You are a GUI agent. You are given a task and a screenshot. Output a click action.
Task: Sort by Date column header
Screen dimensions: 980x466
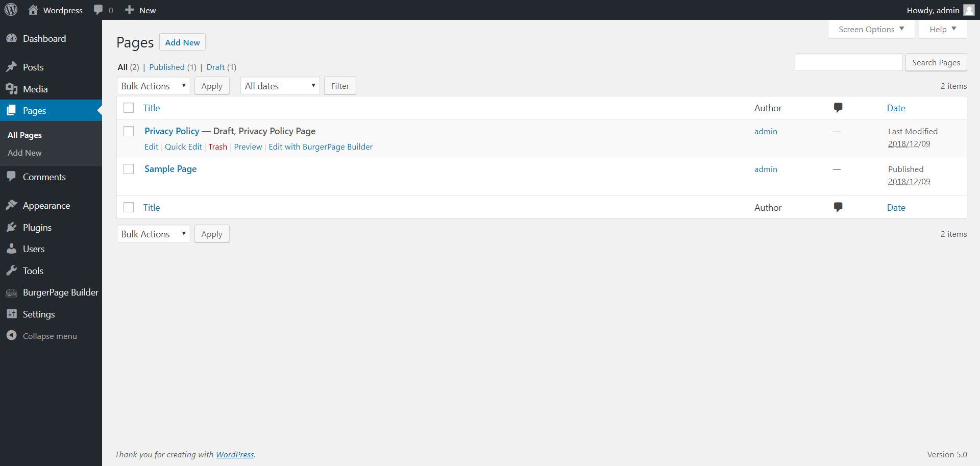tap(896, 108)
